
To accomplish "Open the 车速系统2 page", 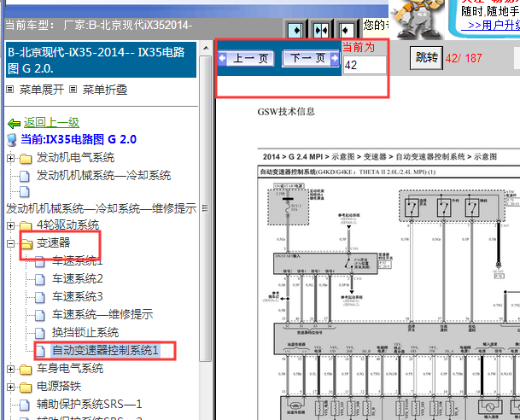I will tap(77, 279).
